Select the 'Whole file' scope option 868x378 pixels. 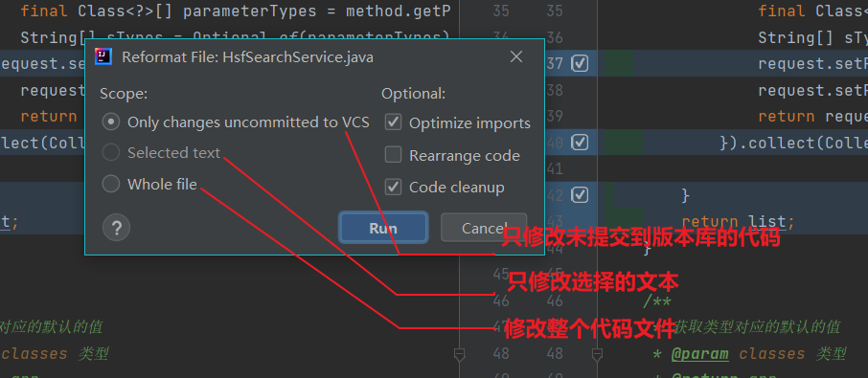111,184
